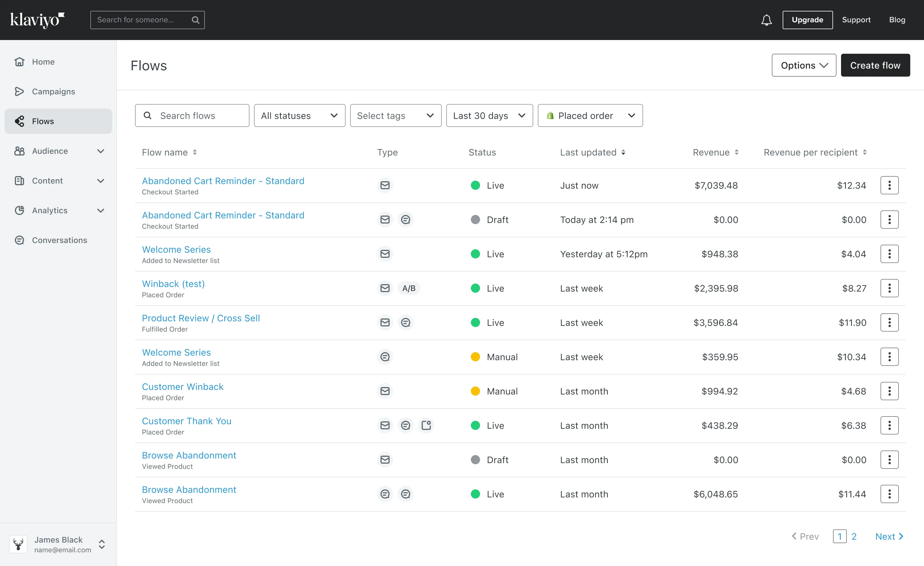The height and width of the screenshot is (566, 924).
Task: Click the three-dot menu on Browse Abandonment draft
Action: tap(890, 460)
